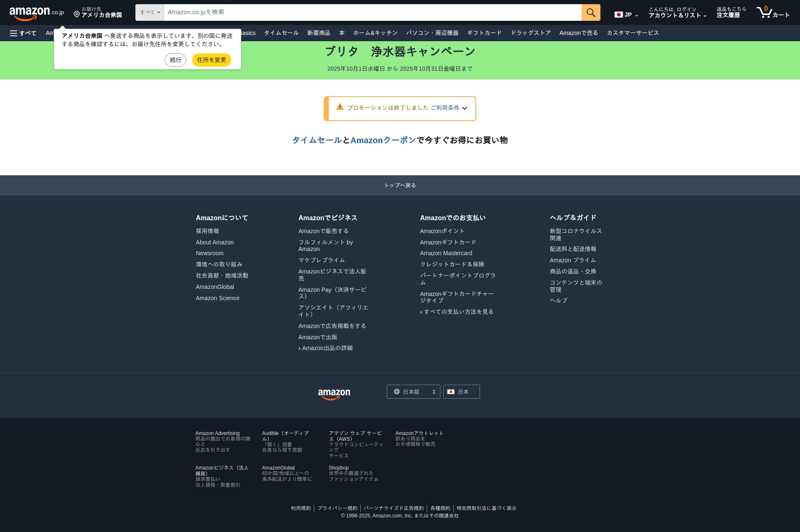Open the Amazonアウトレット footer link
Viewport: 800px width, 532px height.
click(419, 433)
